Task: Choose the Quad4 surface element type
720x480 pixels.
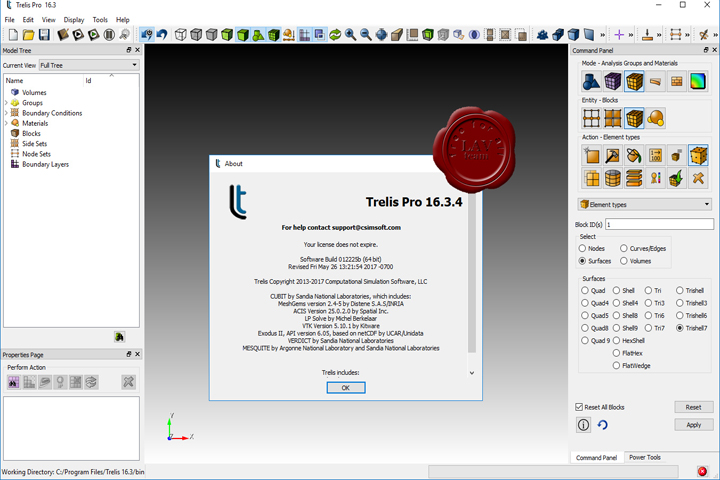Action: pos(585,303)
